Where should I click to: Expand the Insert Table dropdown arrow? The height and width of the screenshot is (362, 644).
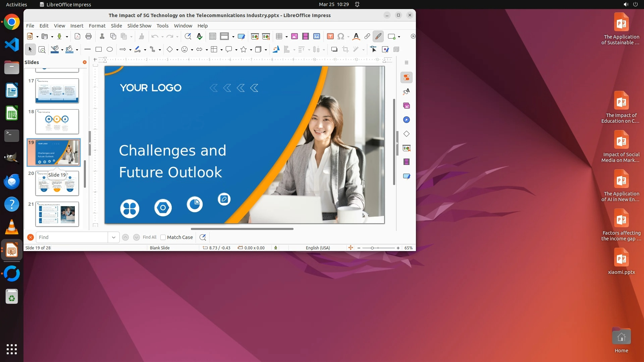point(287,37)
